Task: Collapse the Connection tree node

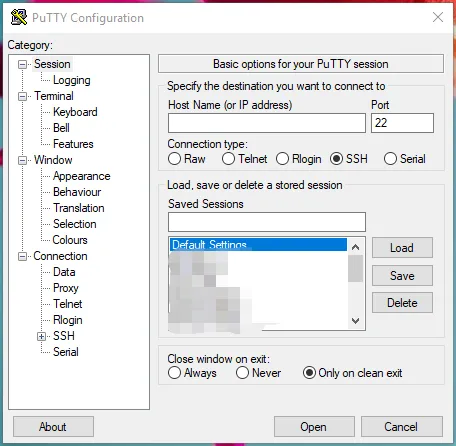Action: click(x=22, y=256)
